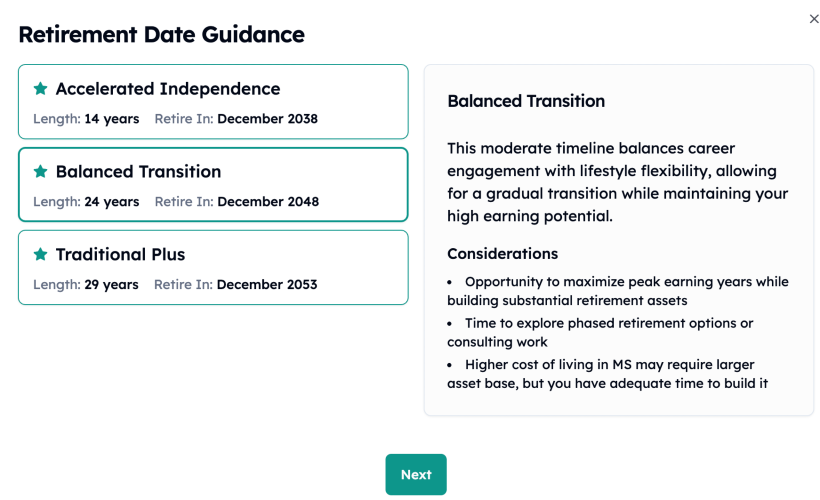Click the Retirement Date Guidance title
The height and width of the screenshot is (500, 820).
click(x=162, y=35)
